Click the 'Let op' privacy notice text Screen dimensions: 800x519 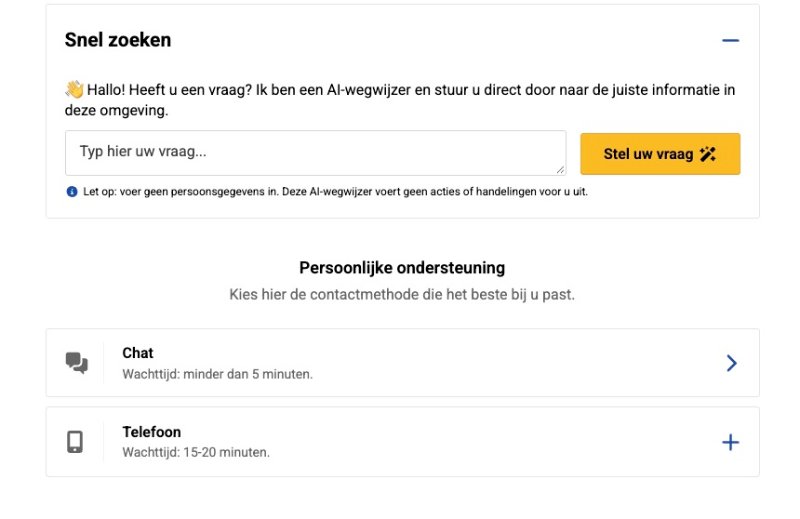click(335, 191)
